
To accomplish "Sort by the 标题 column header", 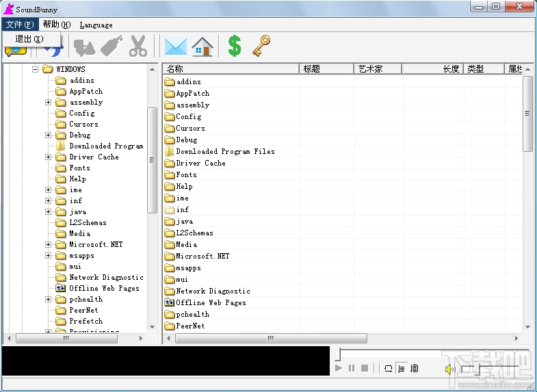I will (x=326, y=69).
